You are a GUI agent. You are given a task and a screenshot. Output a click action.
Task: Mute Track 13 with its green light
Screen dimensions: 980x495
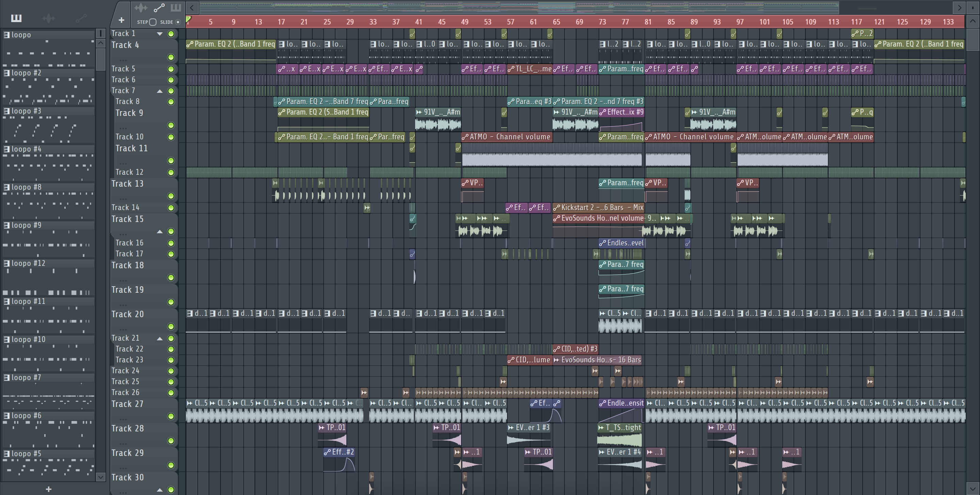pos(171,196)
